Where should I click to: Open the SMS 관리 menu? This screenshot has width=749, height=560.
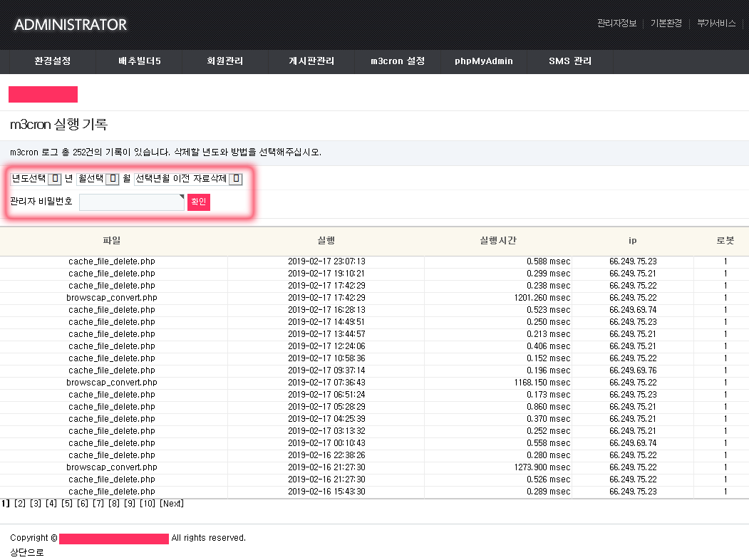570,61
